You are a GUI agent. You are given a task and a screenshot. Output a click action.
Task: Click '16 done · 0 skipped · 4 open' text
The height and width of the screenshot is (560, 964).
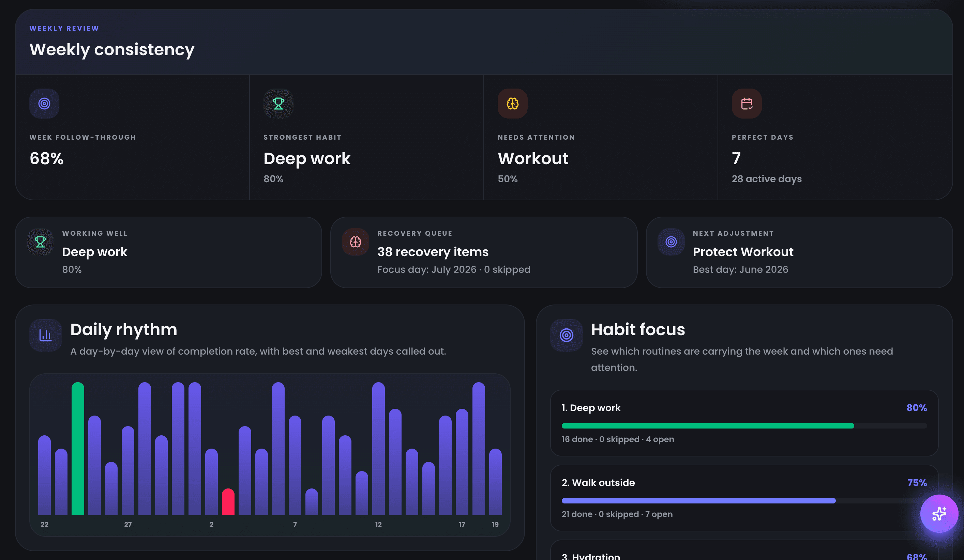[x=618, y=439]
